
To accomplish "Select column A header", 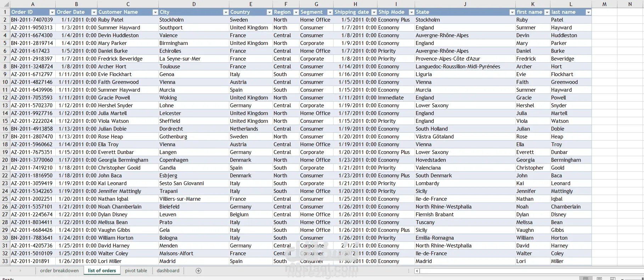I will 33,4.
